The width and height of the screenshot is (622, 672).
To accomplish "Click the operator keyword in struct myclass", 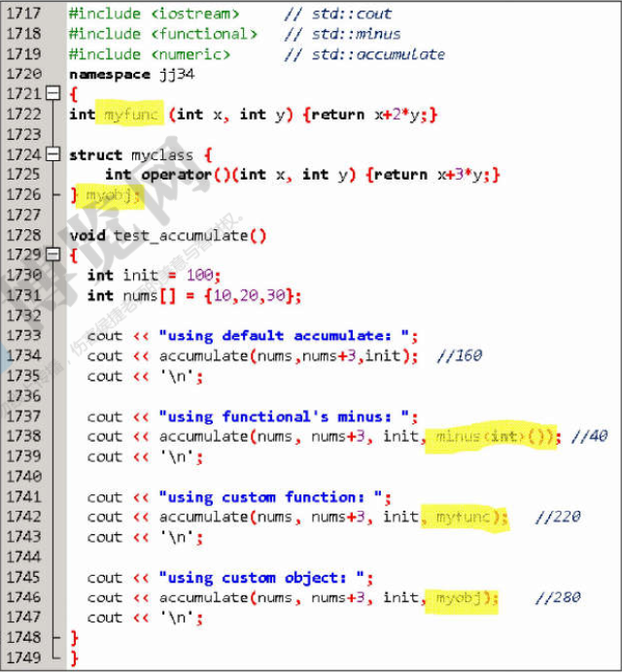I will 175,175.
